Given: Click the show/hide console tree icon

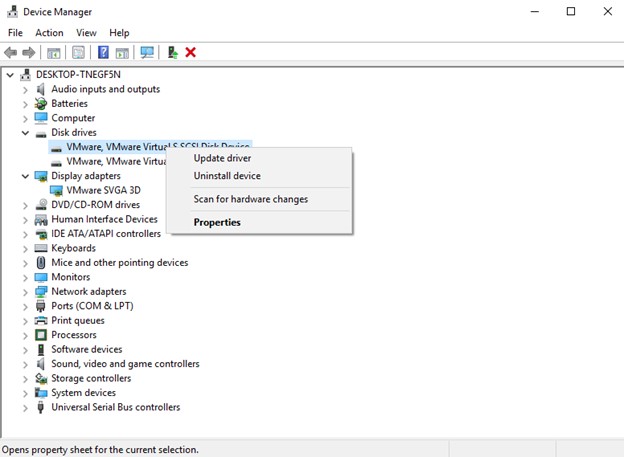Looking at the screenshot, I should point(54,52).
